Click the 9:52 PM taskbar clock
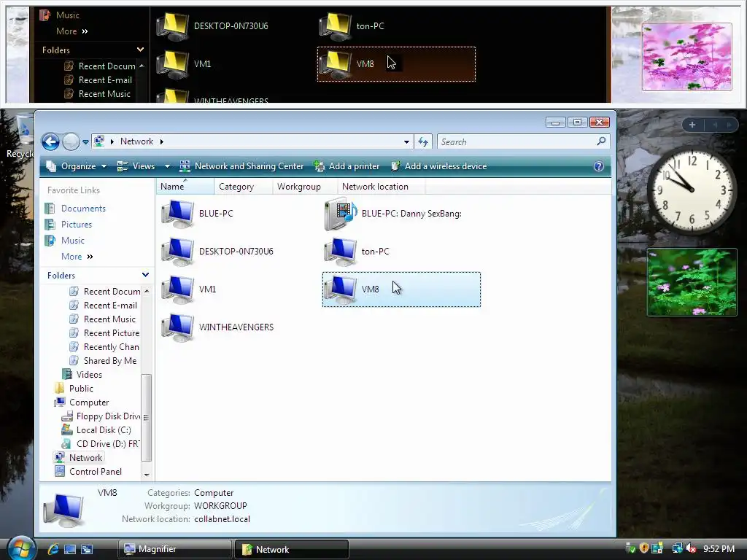The height and width of the screenshot is (560, 747). click(719, 548)
